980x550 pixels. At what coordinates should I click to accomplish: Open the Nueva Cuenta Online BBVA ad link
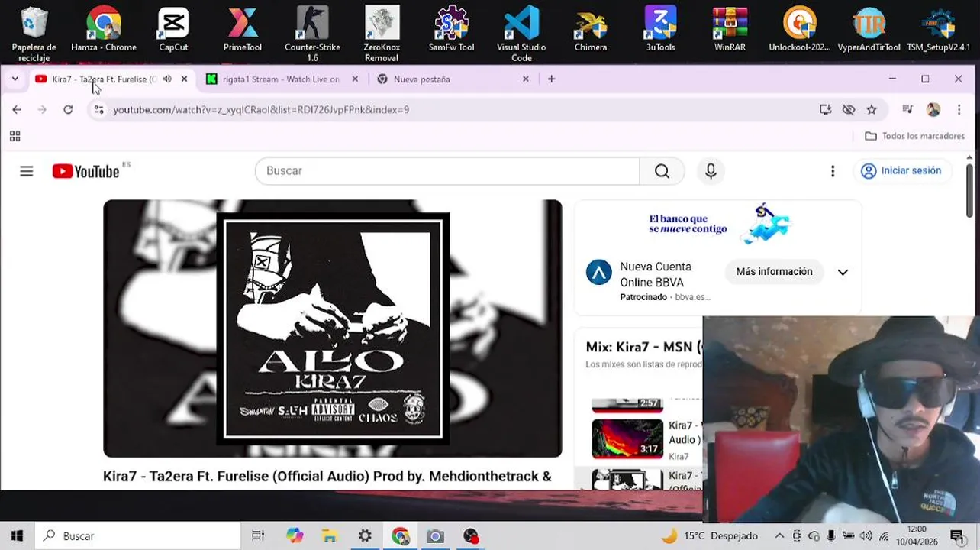pyautogui.click(x=656, y=274)
